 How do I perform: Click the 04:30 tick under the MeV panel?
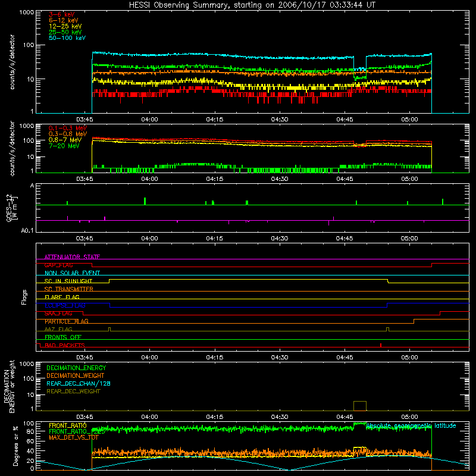(280, 179)
